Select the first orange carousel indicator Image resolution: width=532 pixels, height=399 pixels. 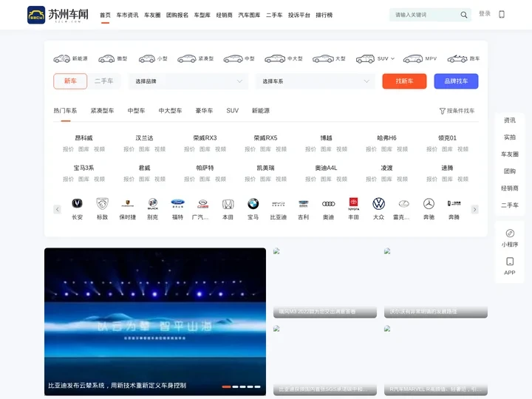(x=226, y=386)
